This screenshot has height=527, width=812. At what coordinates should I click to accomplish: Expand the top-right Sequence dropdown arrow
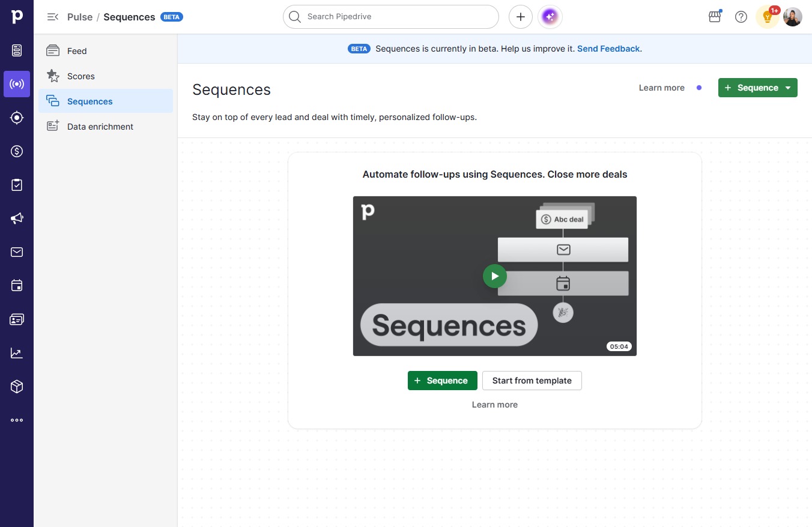[788, 88]
